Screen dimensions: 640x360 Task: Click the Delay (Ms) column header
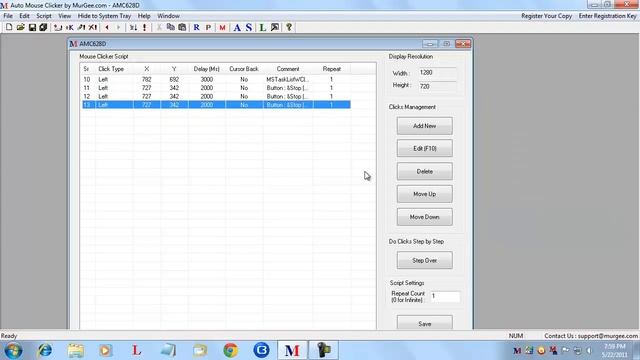pos(207,69)
